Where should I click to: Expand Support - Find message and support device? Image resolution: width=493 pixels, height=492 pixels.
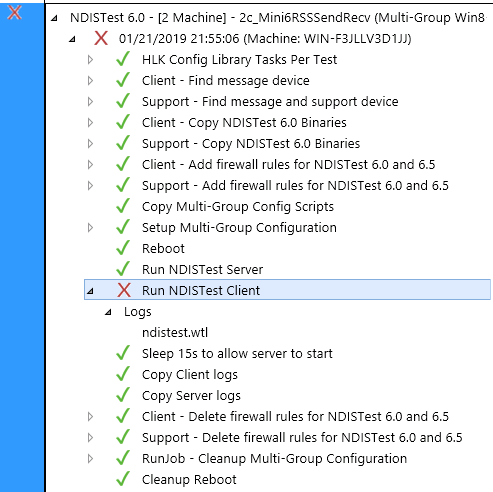pos(90,102)
